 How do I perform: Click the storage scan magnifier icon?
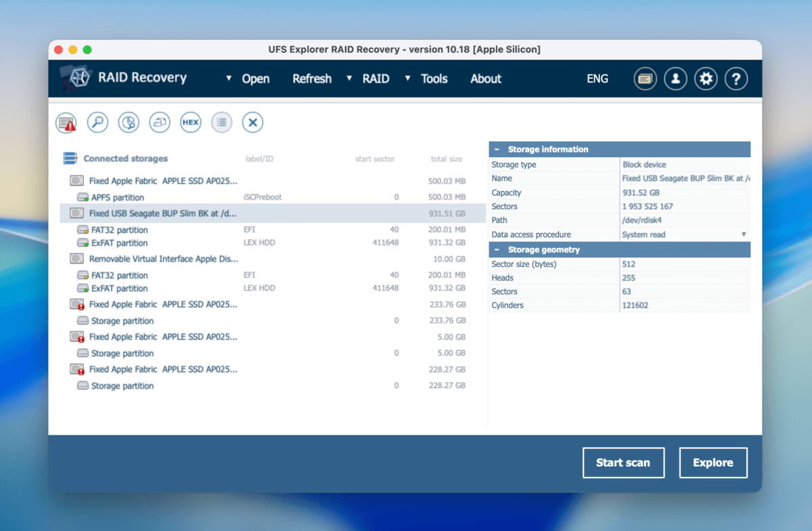[x=97, y=122]
